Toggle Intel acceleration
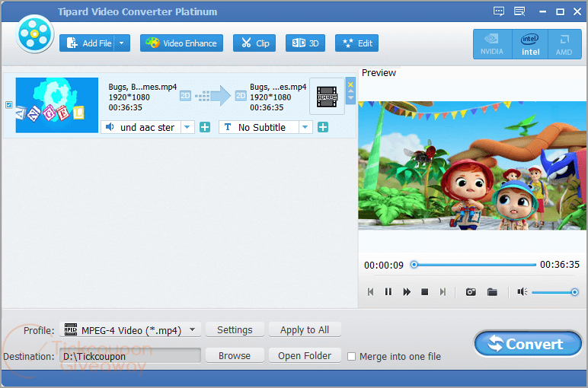 point(530,44)
